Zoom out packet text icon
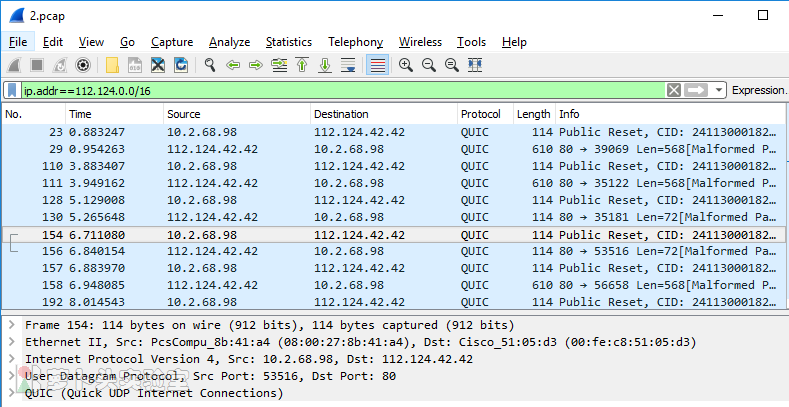 click(429, 65)
